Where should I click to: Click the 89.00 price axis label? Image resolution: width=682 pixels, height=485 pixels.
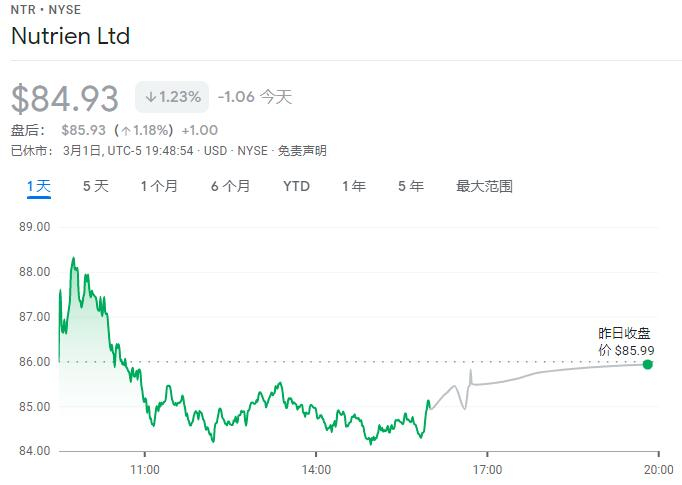pyautogui.click(x=35, y=227)
